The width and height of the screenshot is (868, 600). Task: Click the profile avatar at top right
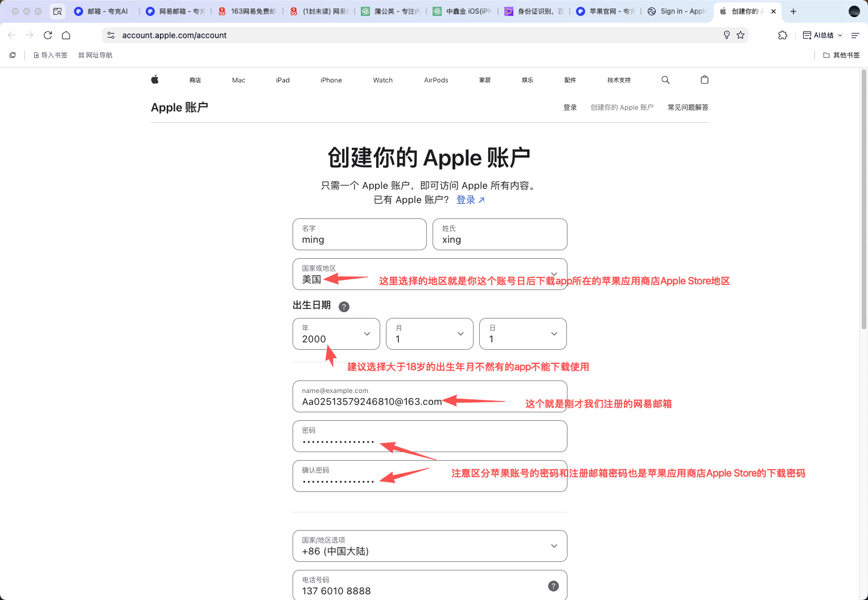click(x=854, y=11)
